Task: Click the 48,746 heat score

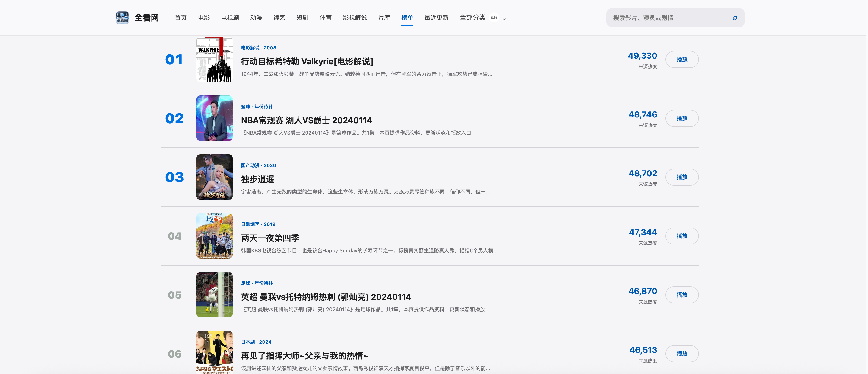Action: 643,114
